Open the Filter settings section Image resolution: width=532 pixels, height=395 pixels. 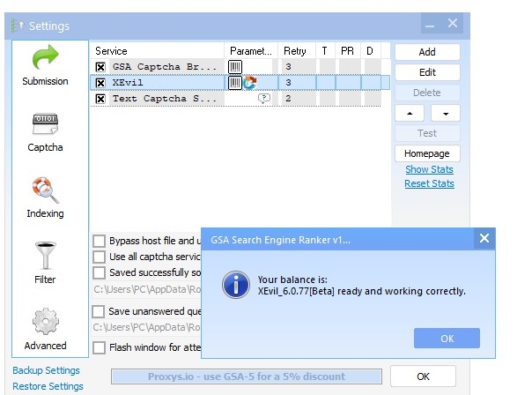pyautogui.click(x=45, y=263)
